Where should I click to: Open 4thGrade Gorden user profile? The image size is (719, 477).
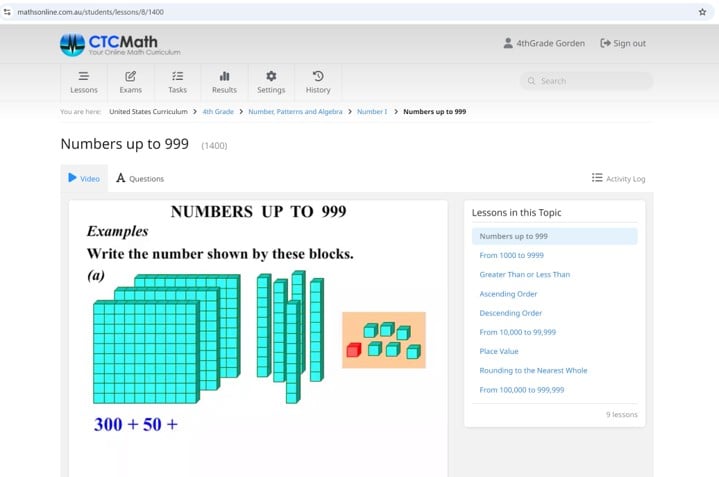click(x=544, y=44)
